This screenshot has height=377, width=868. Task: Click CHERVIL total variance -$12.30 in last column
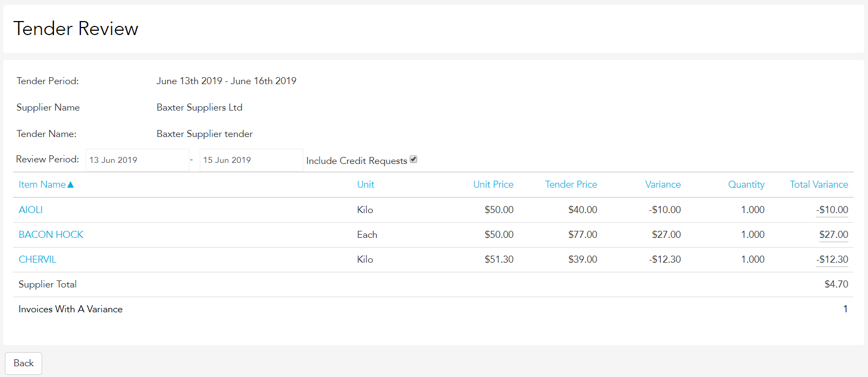832,259
